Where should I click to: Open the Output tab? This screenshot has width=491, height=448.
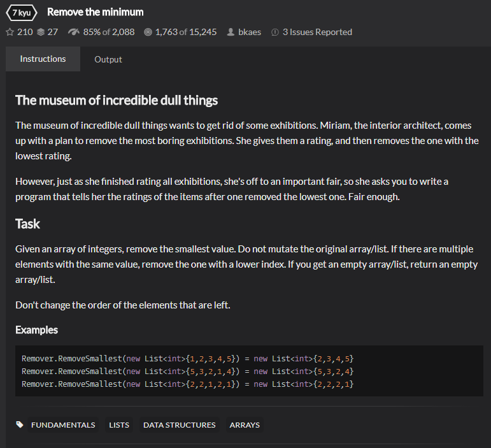[108, 59]
